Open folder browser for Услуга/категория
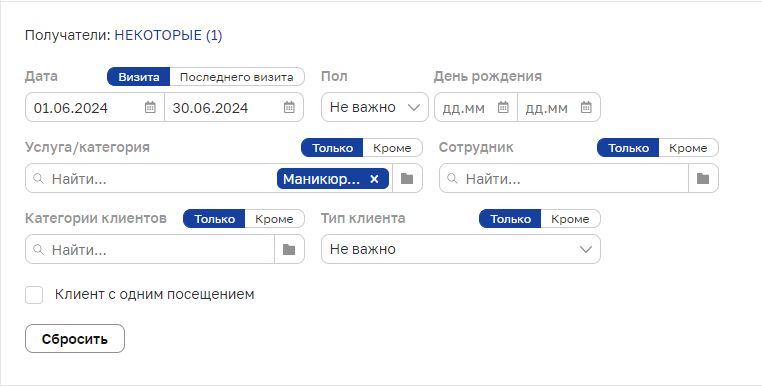 pos(407,178)
